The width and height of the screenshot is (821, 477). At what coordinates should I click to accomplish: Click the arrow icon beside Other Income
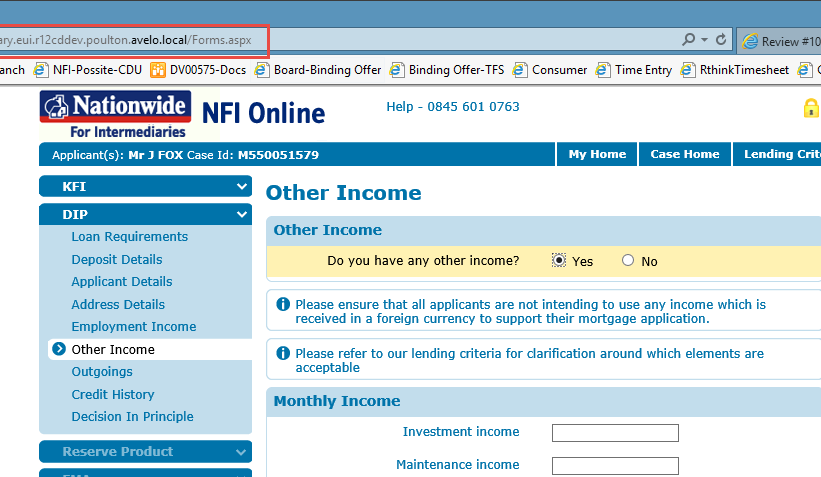coord(58,350)
